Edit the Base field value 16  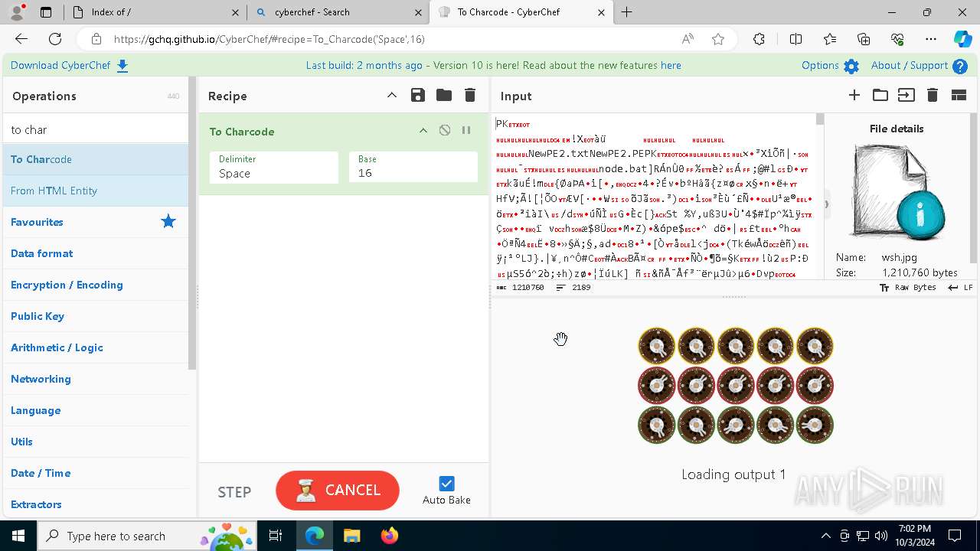pyautogui.click(x=413, y=167)
